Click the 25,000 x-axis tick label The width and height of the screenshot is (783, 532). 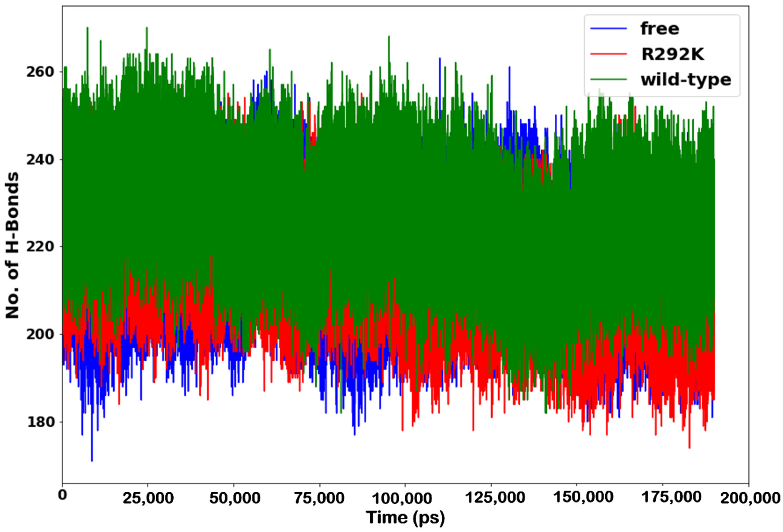click(148, 498)
